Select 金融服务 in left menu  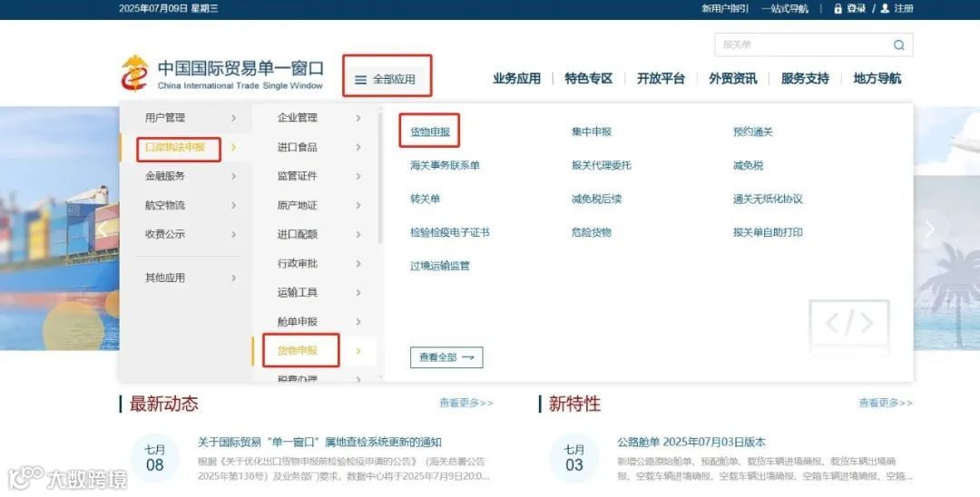click(165, 176)
